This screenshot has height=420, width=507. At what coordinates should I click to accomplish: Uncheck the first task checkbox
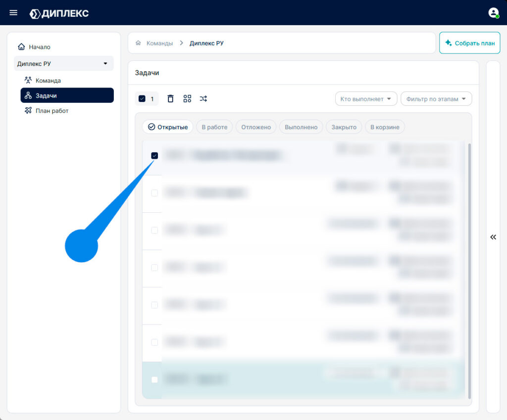(x=154, y=156)
